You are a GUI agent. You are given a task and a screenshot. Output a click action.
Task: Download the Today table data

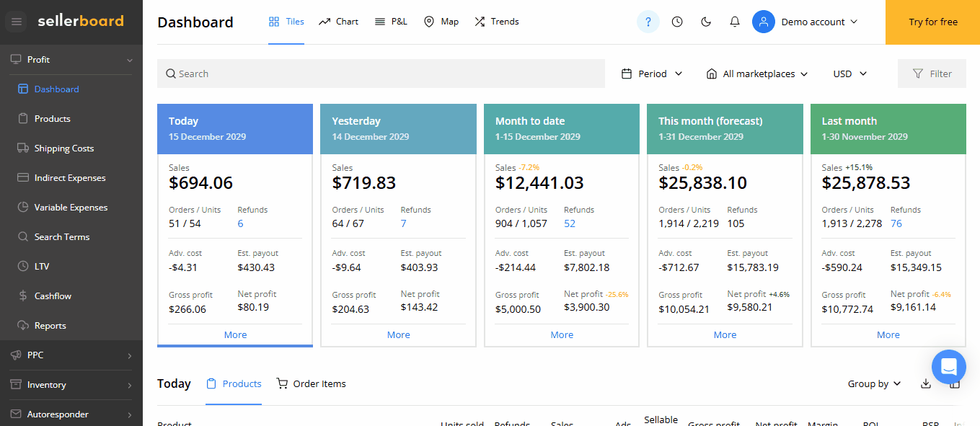coord(926,383)
